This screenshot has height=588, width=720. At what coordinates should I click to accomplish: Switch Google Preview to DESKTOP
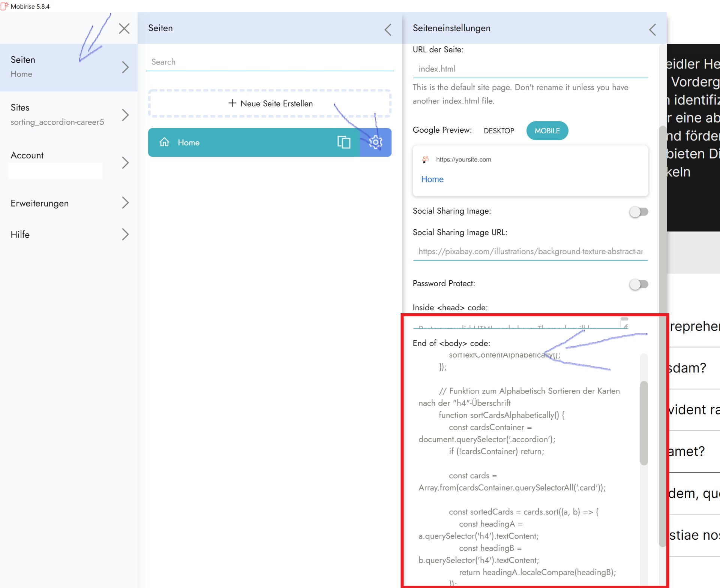pos(499,131)
